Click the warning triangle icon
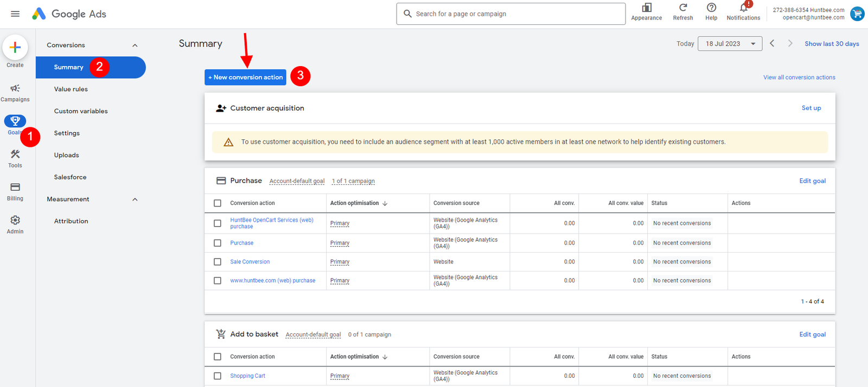 [x=228, y=142]
